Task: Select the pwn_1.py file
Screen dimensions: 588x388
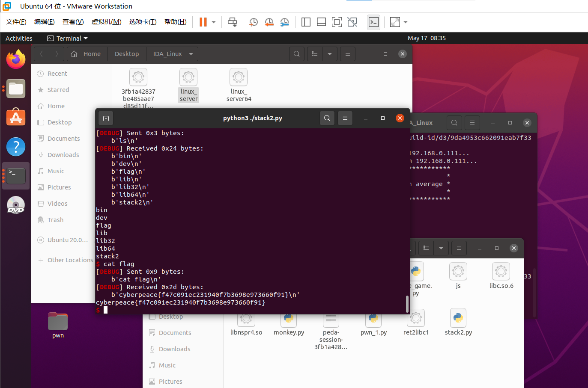Action: coord(373,325)
